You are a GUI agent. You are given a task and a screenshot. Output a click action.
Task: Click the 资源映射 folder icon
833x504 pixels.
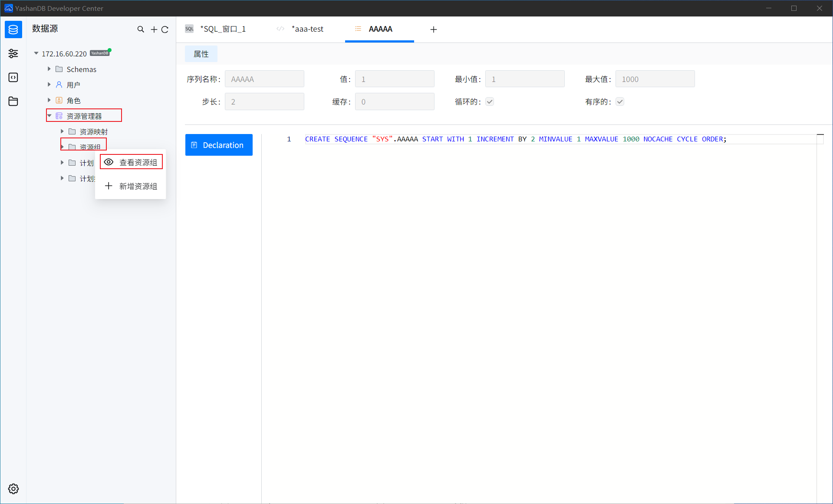pos(72,131)
